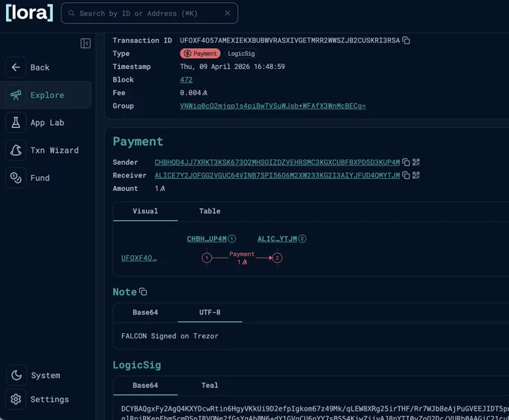
Task: Switch to the Visual tab
Action: pos(145,211)
